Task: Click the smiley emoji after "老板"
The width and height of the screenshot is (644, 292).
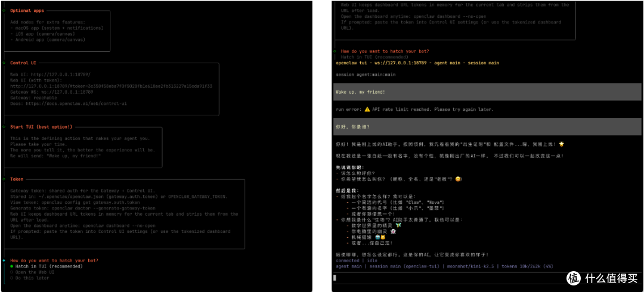Action: (x=459, y=179)
